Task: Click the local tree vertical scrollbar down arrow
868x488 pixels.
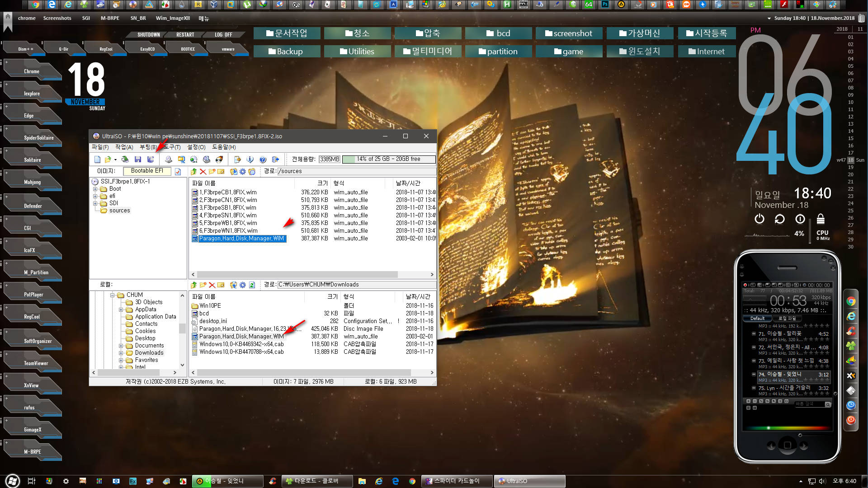Action: point(182,365)
